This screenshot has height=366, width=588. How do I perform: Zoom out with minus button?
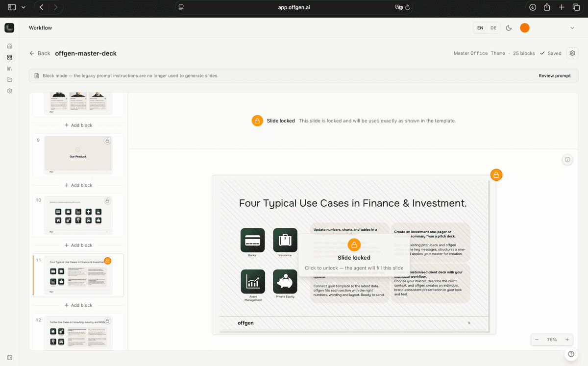pyautogui.click(x=537, y=340)
